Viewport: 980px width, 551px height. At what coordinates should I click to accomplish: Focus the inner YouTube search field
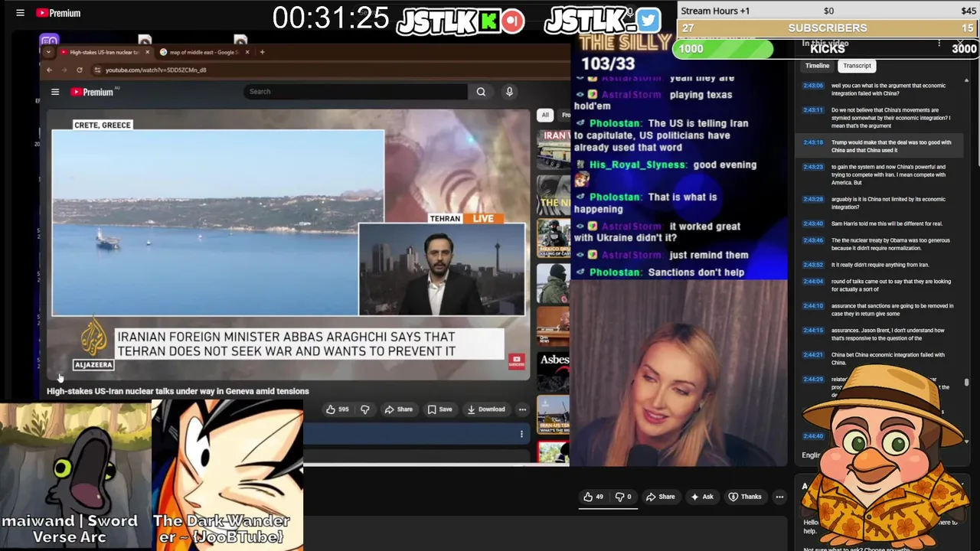355,92
